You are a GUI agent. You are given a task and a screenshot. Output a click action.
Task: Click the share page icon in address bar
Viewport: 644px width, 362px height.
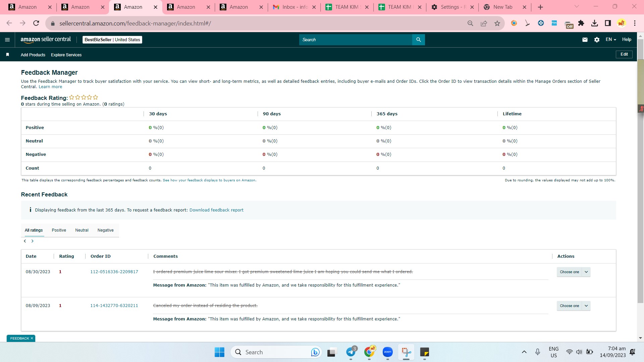pos(484,23)
